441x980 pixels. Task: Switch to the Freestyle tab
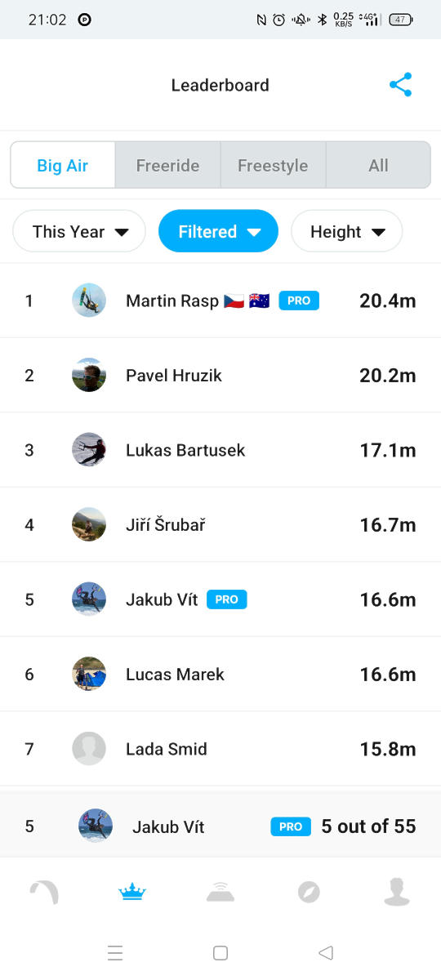(x=273, y=165)
